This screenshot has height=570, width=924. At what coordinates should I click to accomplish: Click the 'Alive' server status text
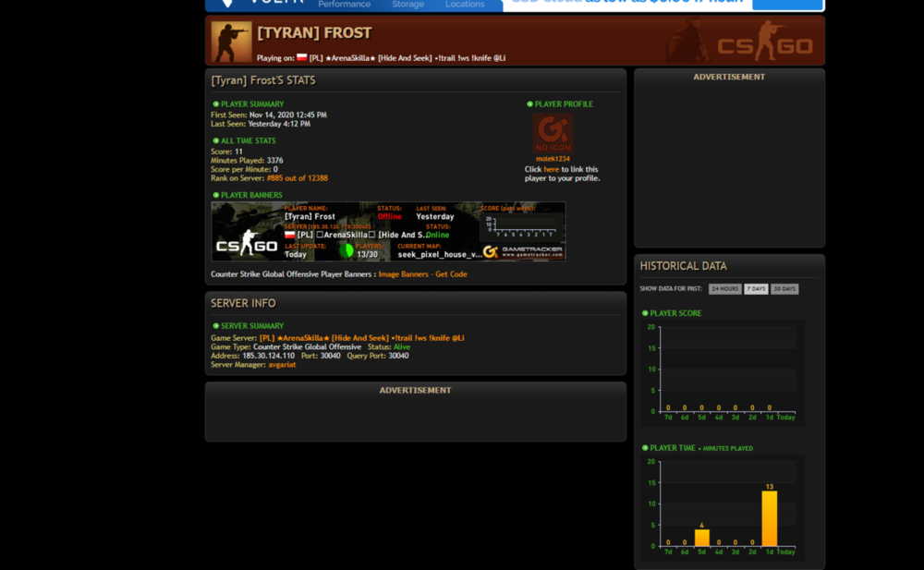[401, 346]
